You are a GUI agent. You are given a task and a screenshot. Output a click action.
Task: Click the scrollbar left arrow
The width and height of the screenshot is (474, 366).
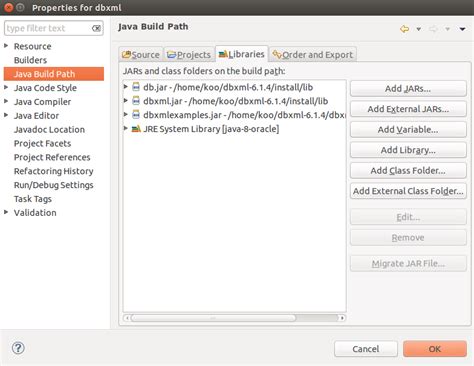(127, 318)
